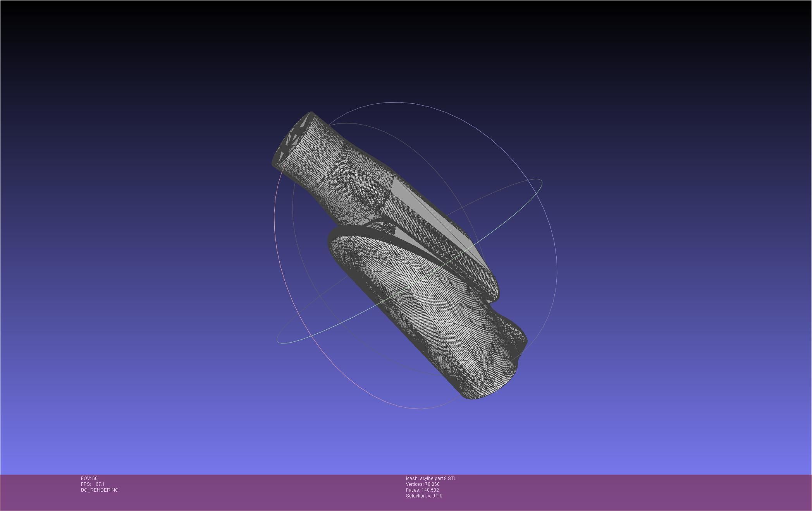Image resolution: width=812 pixels, height=511 pixels.
Task: Click the 'Faces: 140,532' info line
Action: (x=422, y=490)
